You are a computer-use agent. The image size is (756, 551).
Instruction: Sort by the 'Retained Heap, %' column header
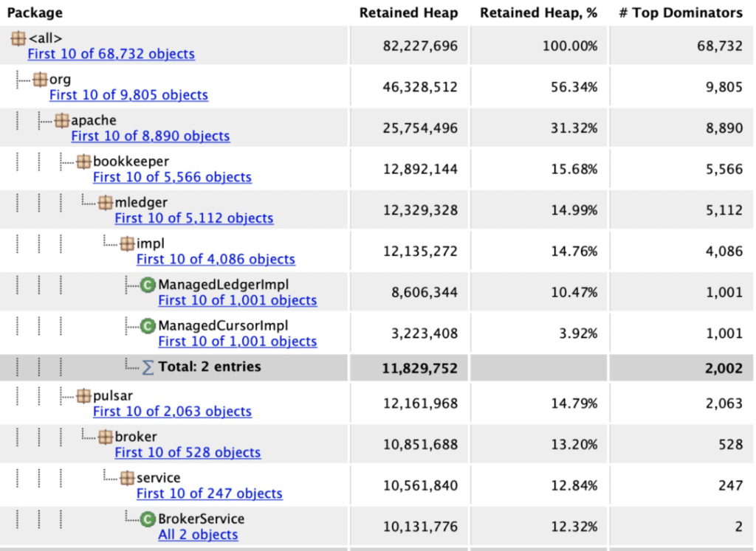tap(538, 13)
